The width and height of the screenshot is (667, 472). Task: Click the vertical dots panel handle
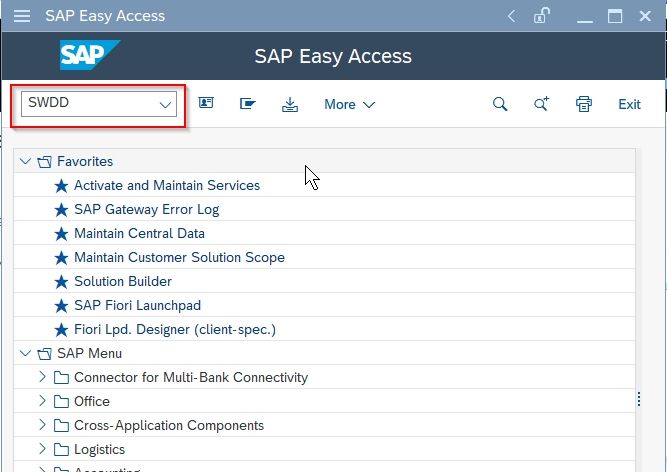[638, 399]
